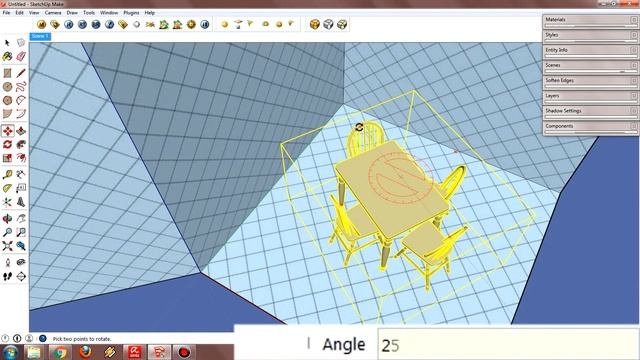This screenshot has height=360, width=640.
Task: Open the Plugins menu
Action: click(131, 13)
